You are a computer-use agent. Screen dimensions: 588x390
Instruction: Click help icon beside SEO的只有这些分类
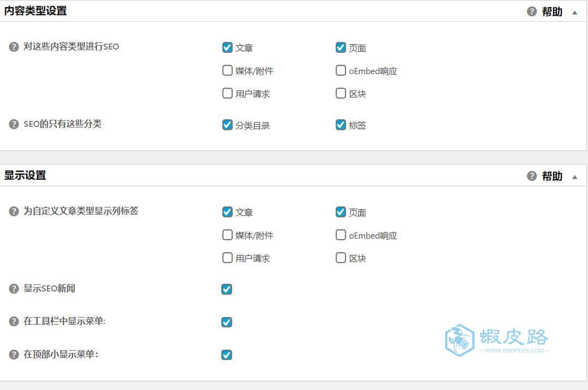click(x=14, y=124)
